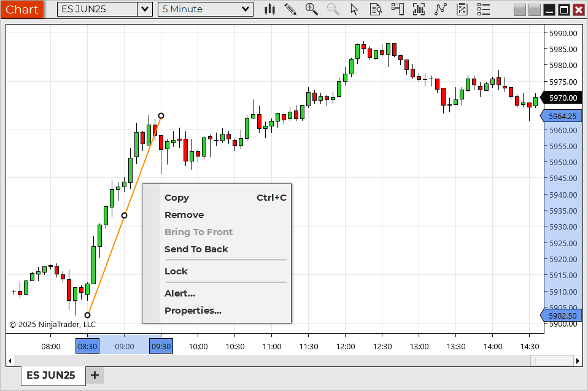Open the data box icon
The image size is (588, 391).
[376, 9]
